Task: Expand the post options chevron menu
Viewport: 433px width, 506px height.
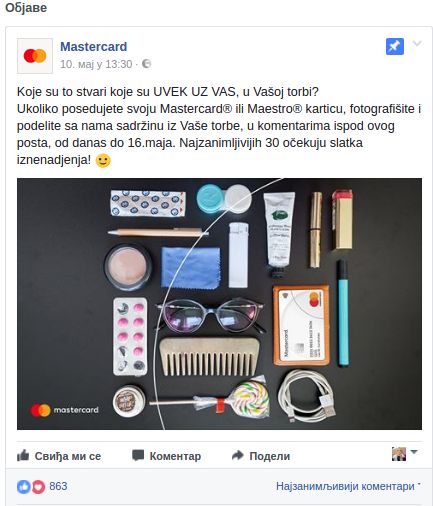Action: [x=417, y=43]
